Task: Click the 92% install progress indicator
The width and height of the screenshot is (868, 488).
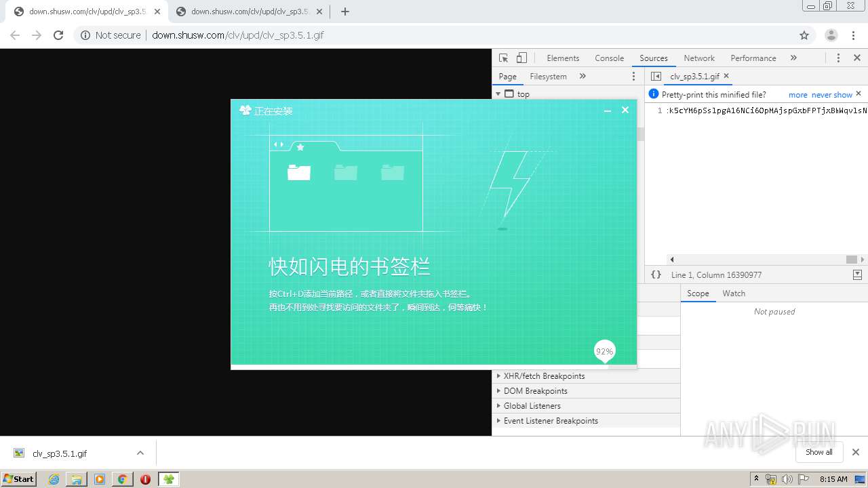Action: [604, 351]
